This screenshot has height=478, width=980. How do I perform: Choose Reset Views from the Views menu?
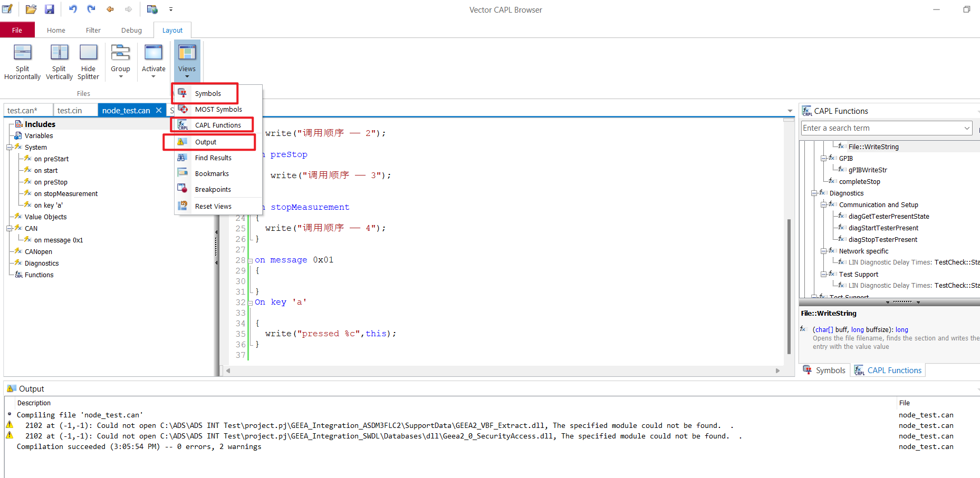pos(218,206)
